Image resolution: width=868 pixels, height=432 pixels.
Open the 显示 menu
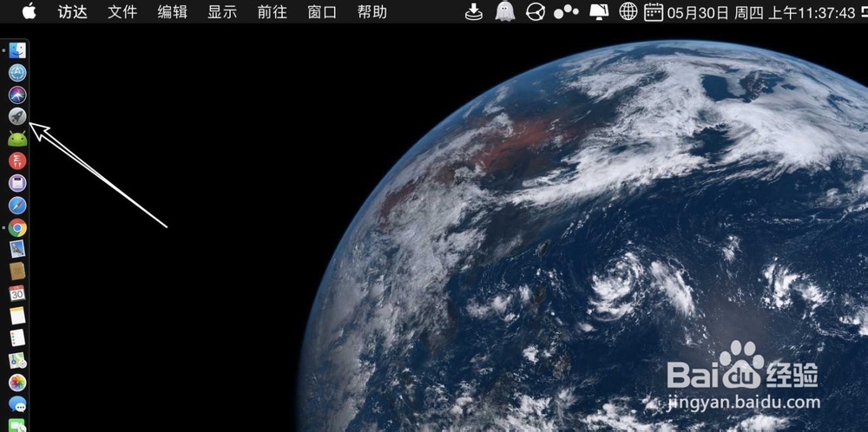pos(222,12)
